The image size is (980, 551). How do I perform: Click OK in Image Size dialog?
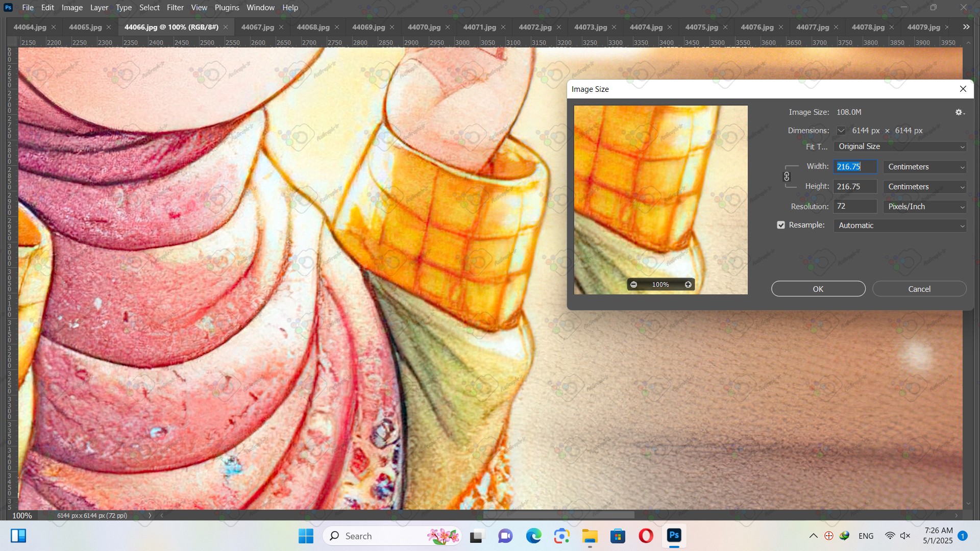click(x=818, y=289)
